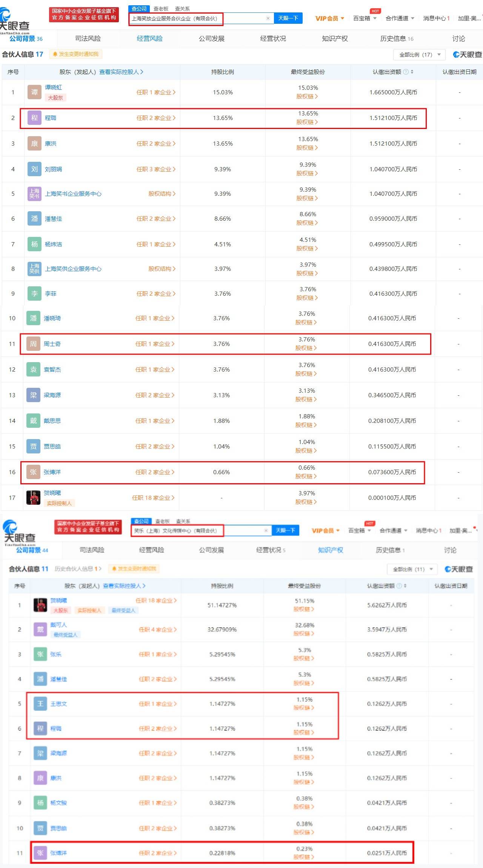Open the 上海笑供企业服务中心 logo avatar
Viewport: 483px width, 868px height.
(34, 269)
